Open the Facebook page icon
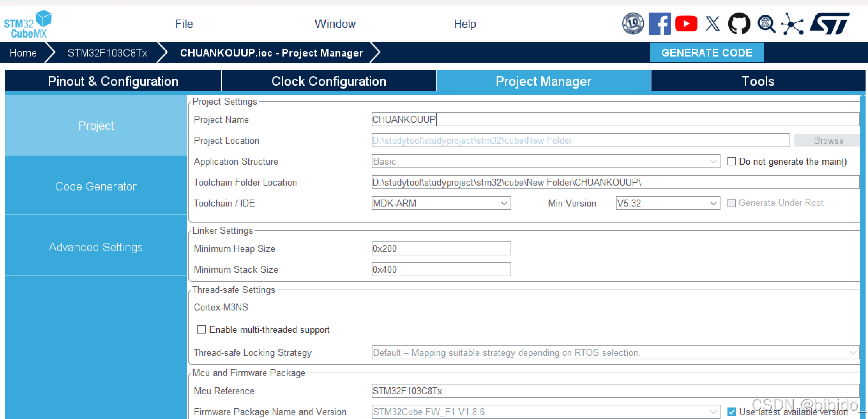868x419 pixels. pyautogui.click(x=659, y=24)
